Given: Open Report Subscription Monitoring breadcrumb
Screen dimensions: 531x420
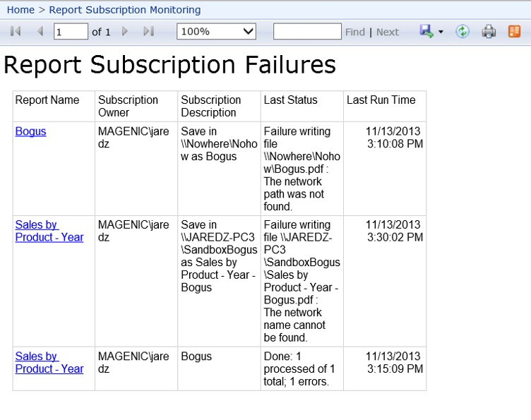Looking at the screenshot, I should (125, 10).
